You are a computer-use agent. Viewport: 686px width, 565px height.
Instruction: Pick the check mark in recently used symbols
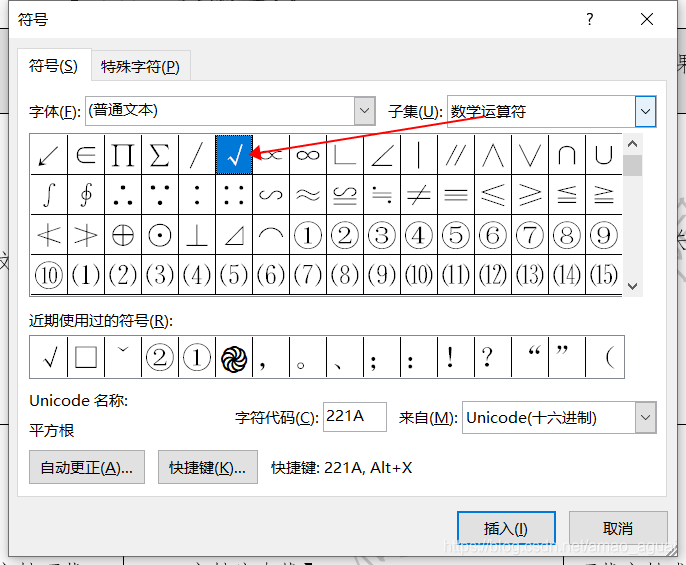tap(49, 357)
